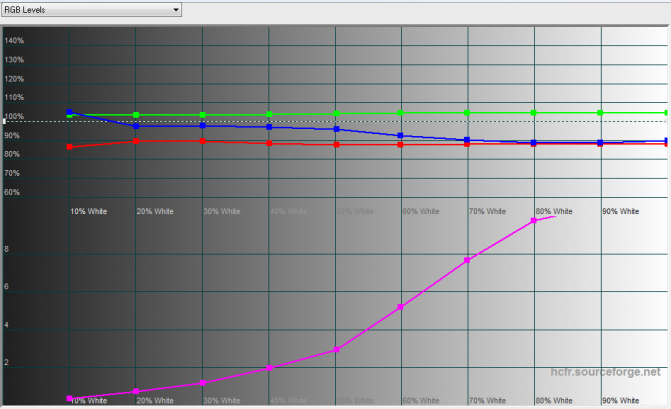Click the blue data point at 60% White
671x409 pixels.
tap(401, 135)
